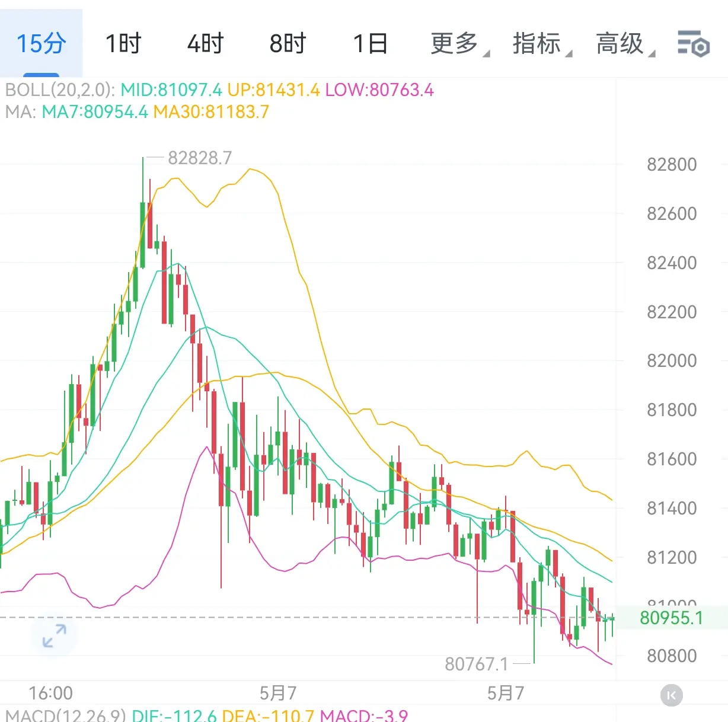Open chart settings icon at top right

click(694, 43)
